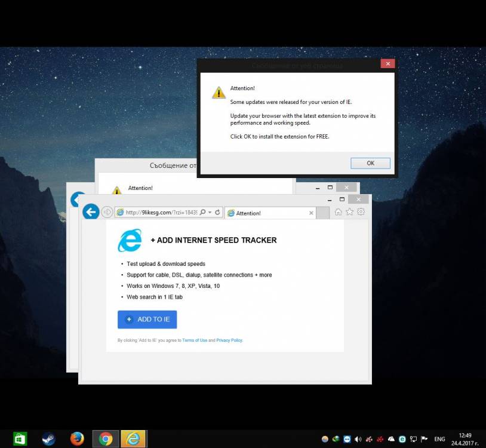Go back in the front IE window

(91, 212)
